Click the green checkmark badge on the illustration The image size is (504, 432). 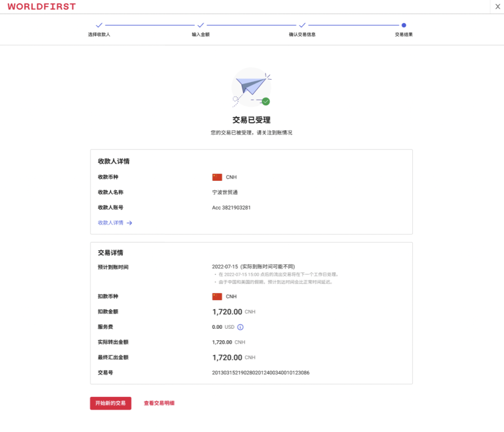tap(265, 101)
